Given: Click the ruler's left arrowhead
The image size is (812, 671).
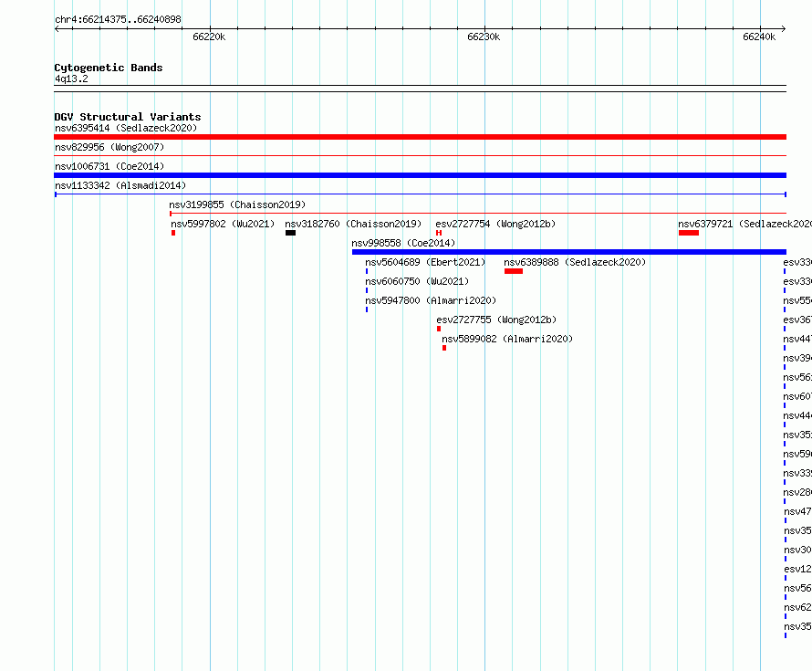Looking at the screenshot, I should pyautogui.click(x=57, y=28).
